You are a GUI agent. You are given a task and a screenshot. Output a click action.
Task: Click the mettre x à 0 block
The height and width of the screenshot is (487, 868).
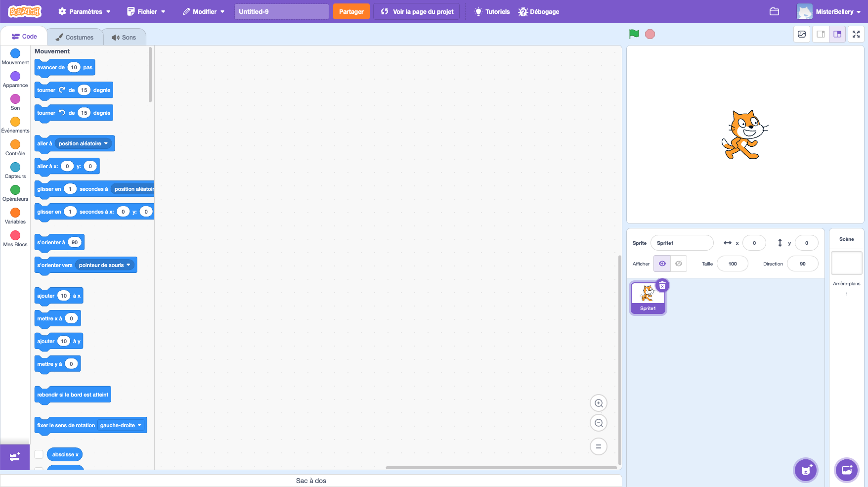pyautogui.click(x=57, y=318)
